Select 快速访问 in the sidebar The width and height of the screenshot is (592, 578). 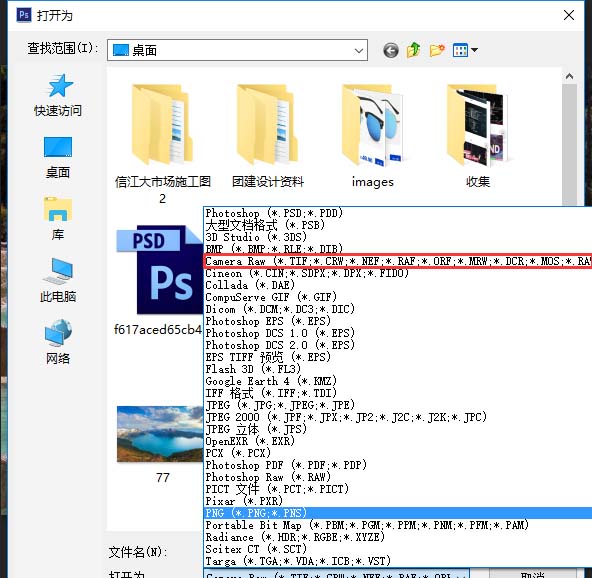58,95
